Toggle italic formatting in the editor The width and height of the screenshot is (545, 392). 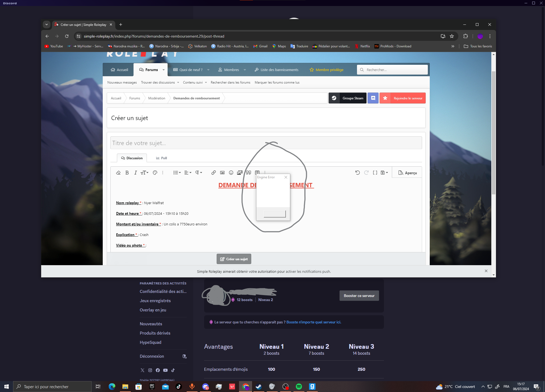click(x=135, y=173)
